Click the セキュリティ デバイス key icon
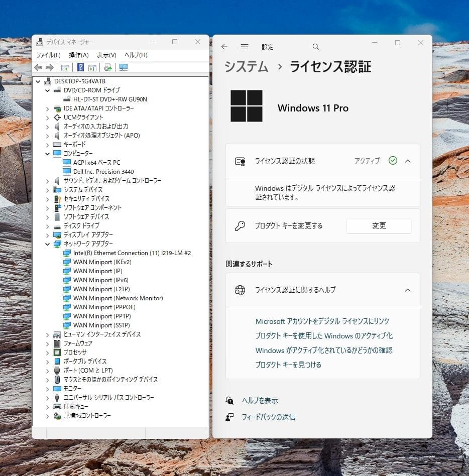The width and height of the screenshot is (469, 476). (57, 199)
